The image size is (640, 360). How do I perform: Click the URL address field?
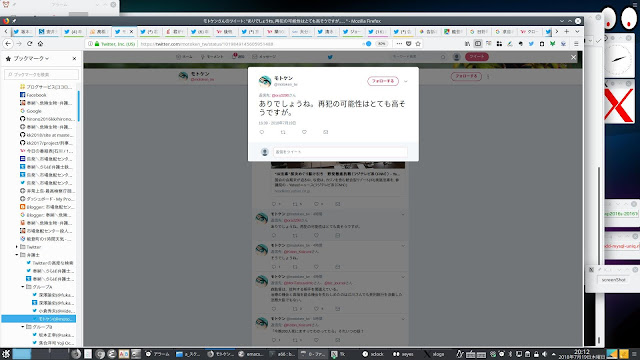(249, 44)
